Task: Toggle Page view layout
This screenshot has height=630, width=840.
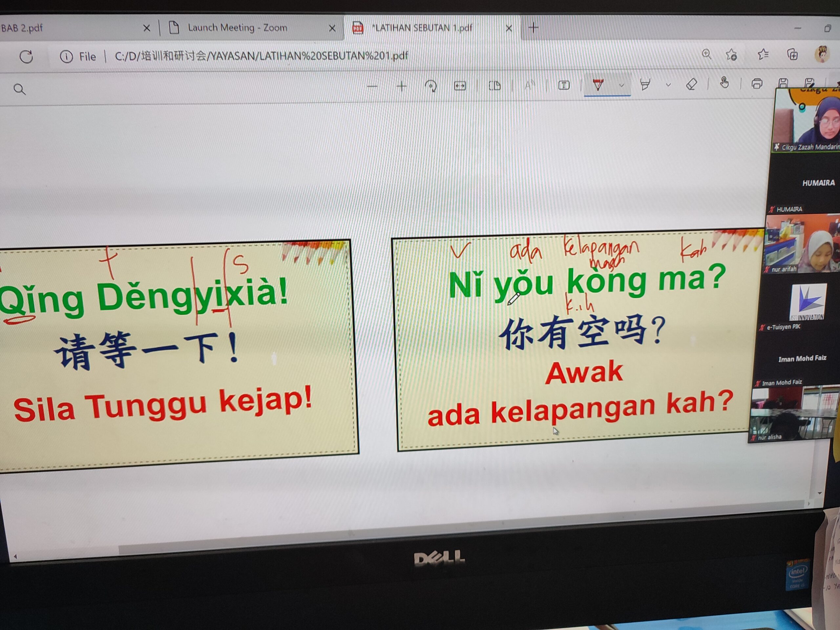Action: (494, 86)
